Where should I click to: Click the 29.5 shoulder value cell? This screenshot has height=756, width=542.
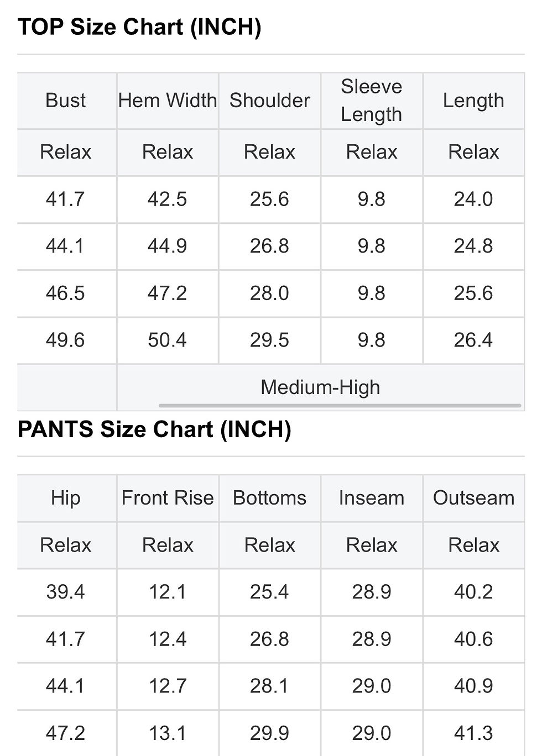[269, 340]
